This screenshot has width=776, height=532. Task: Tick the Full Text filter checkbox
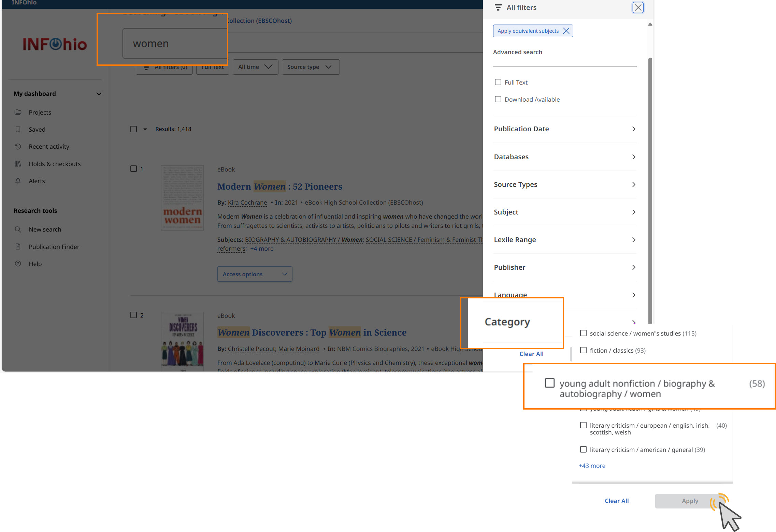point(498,82)
